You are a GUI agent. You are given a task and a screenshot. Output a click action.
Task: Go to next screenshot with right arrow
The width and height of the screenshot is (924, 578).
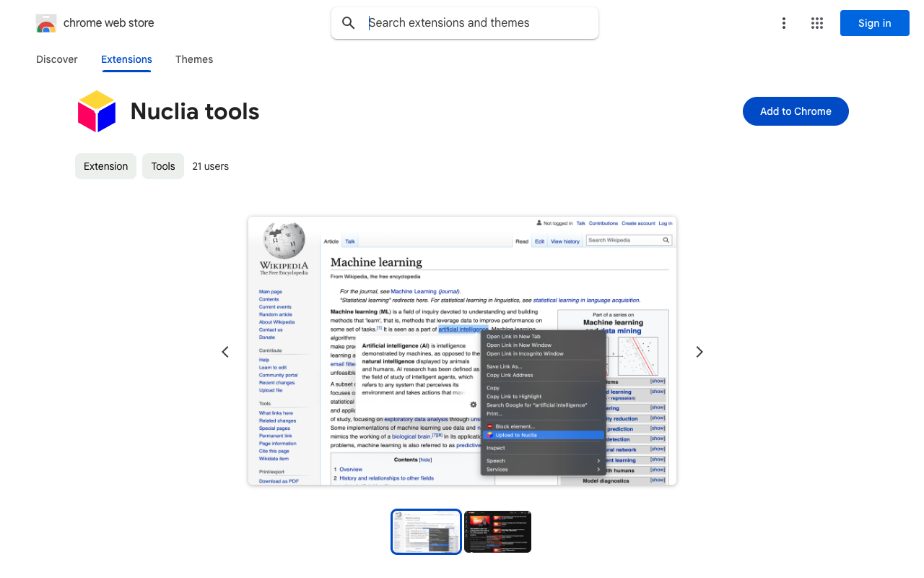click(699, 352)
